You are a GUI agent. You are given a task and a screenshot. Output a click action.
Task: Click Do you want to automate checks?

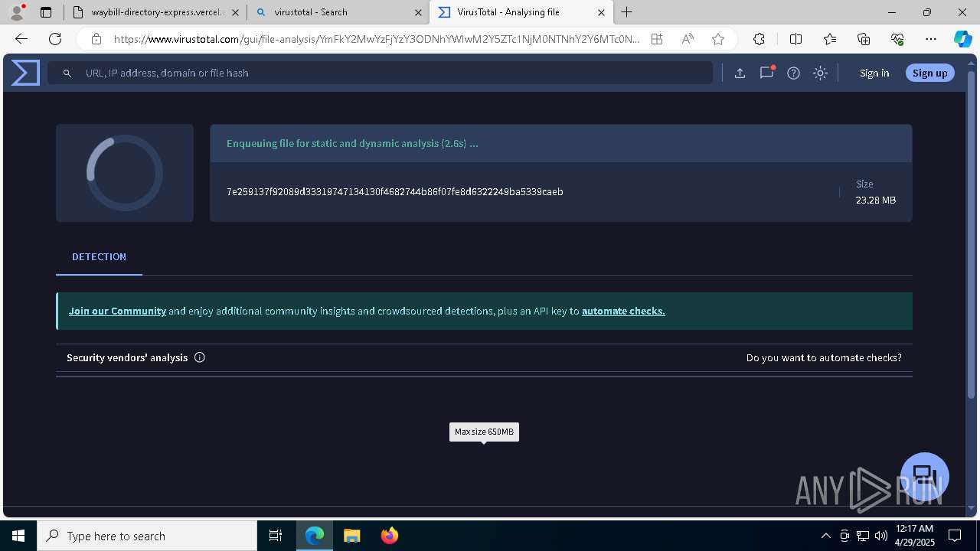(824, 357)
